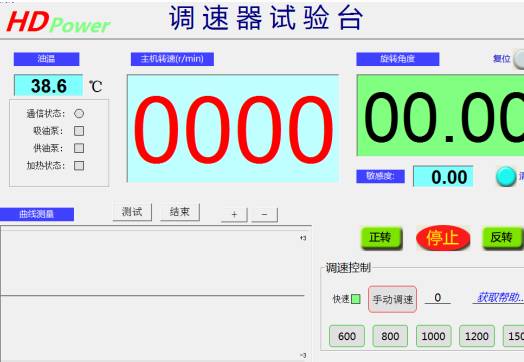Click the minus zoom button above chart

pos(264,215)
